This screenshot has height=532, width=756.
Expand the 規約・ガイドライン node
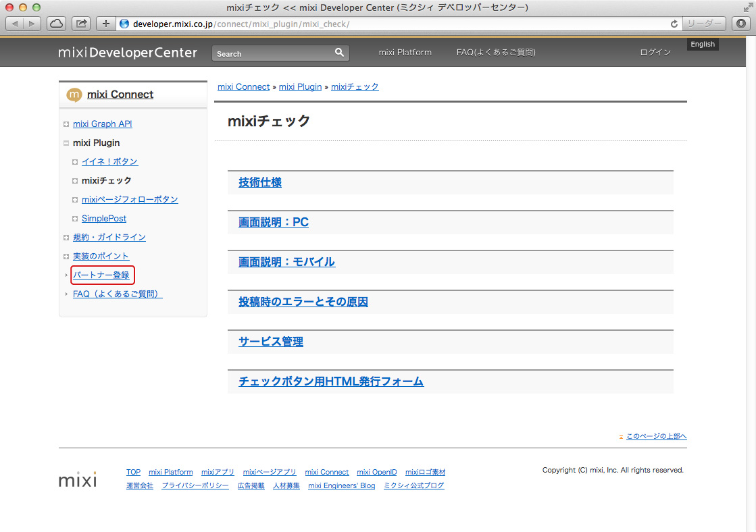66,238
